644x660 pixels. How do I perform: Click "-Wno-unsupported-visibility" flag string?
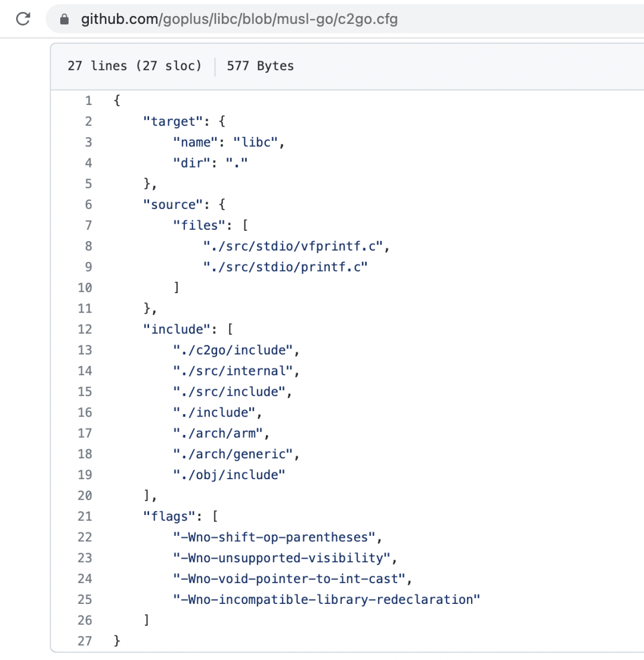(282, 558)
